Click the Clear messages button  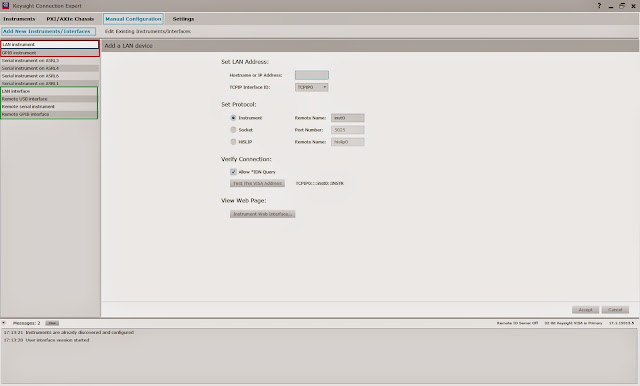[x=52, y=323]
